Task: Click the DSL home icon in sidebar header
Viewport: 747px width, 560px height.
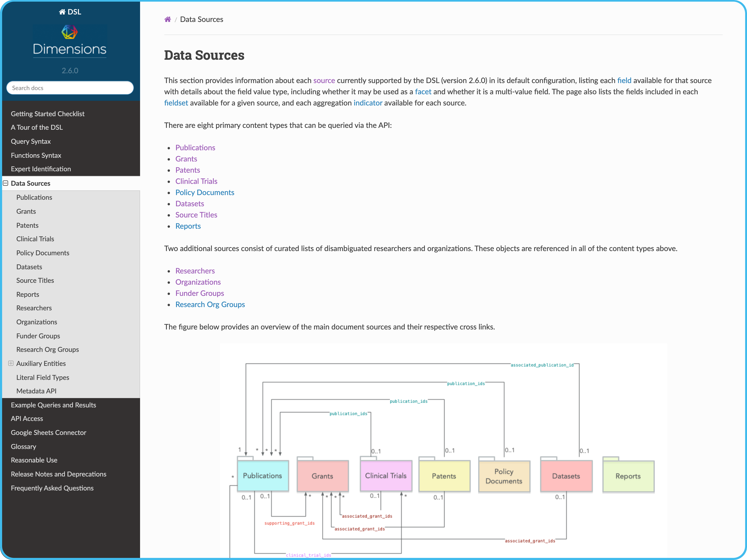Action: (x=62, y=12)
